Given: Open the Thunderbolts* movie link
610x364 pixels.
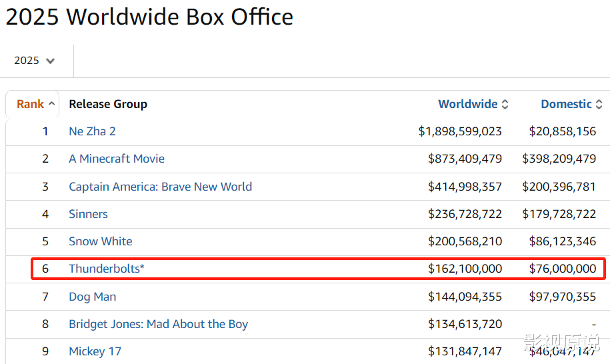Looking at the screenshot, I should (107, 269).
